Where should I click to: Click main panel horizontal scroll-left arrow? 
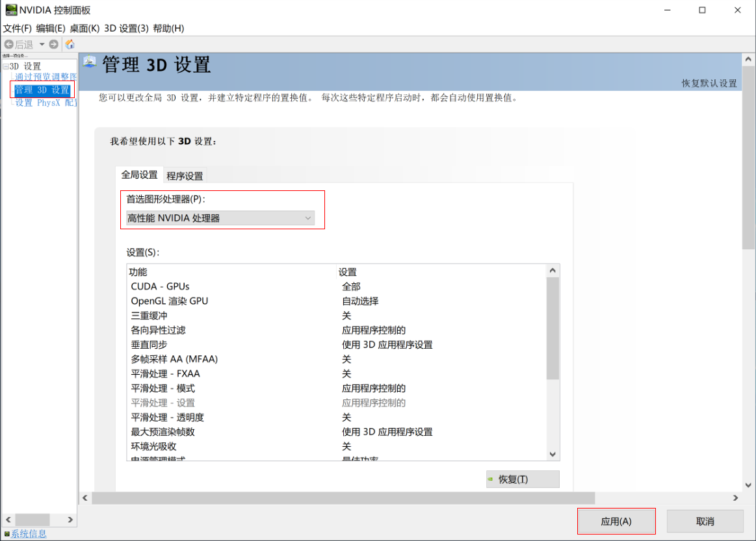[85, 497]
